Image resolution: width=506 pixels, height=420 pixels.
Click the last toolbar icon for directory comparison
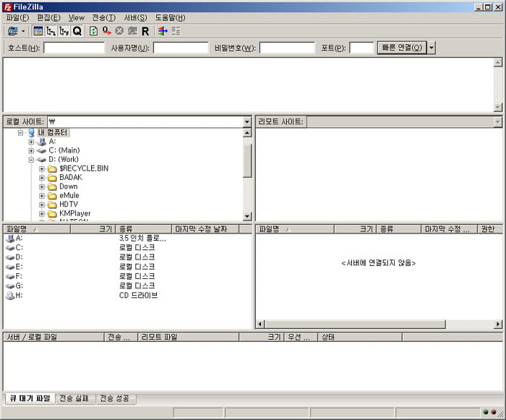(176, 31)
